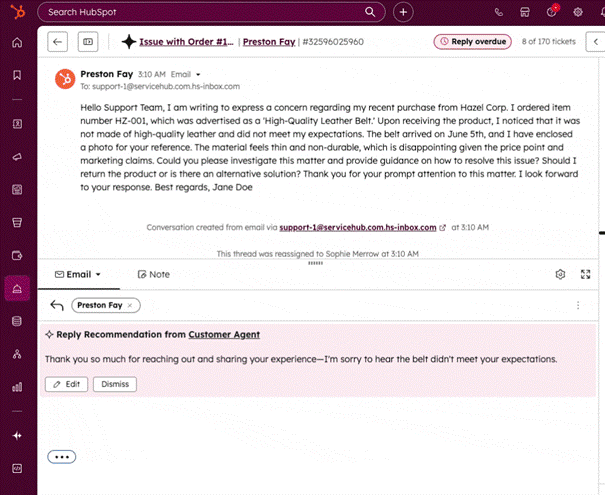Open Bookmarks from the sidebar

tap(17, 75)
